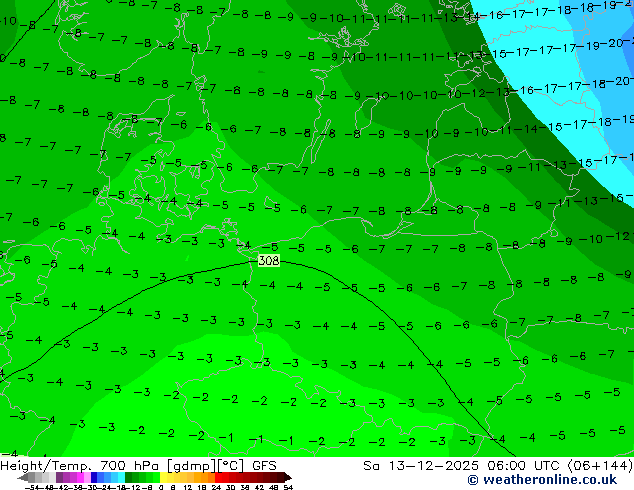
Task: Pick the yellow swatch in the temperature legend
Action: [163, 477]
